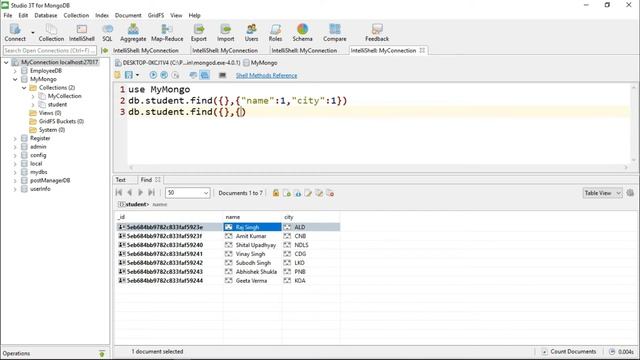Open the Schema explorer
The width and height of the screenshot is (640, 360).
pyautogui.click(x=302, y=32)
